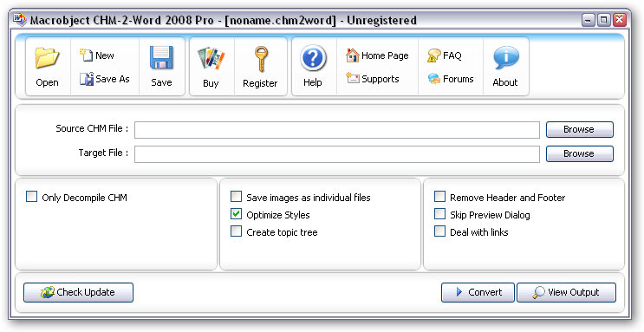Click the application icon in title bar
The height and width of the screenshot is (332, 644).
tap(20, 20)
